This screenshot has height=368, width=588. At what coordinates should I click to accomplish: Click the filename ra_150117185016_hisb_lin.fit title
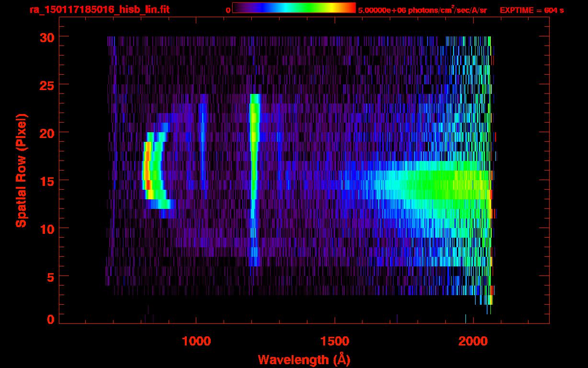tap(99, 10)
